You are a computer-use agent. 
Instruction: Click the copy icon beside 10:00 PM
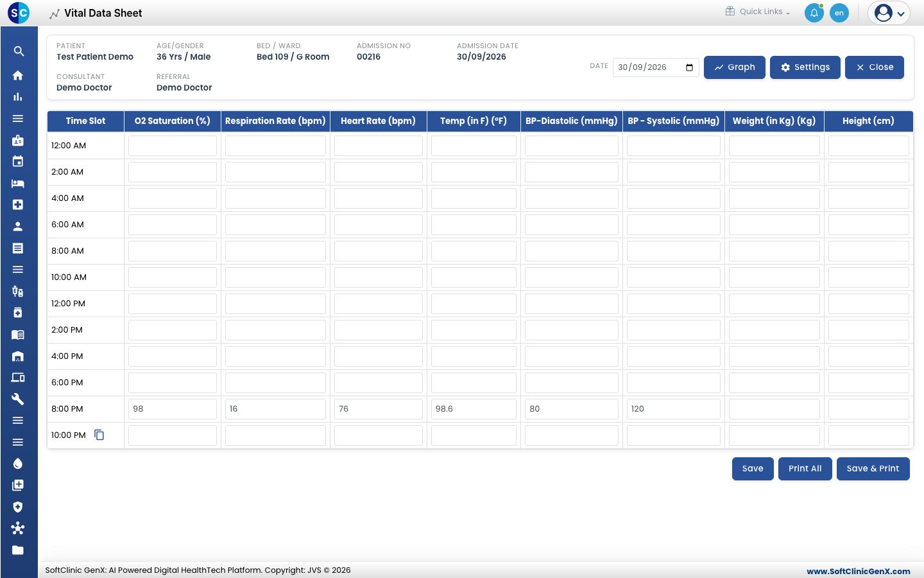99,435
